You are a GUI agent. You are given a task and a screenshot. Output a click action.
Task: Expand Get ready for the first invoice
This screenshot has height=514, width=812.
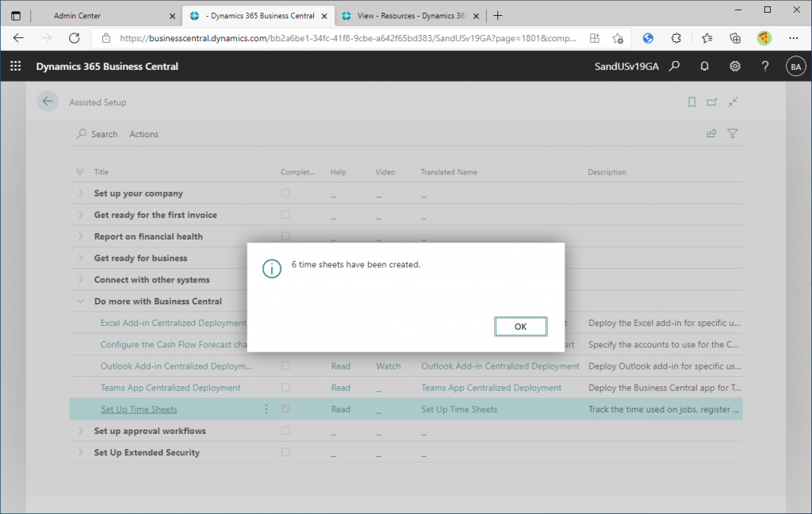[x=80, y=214]
